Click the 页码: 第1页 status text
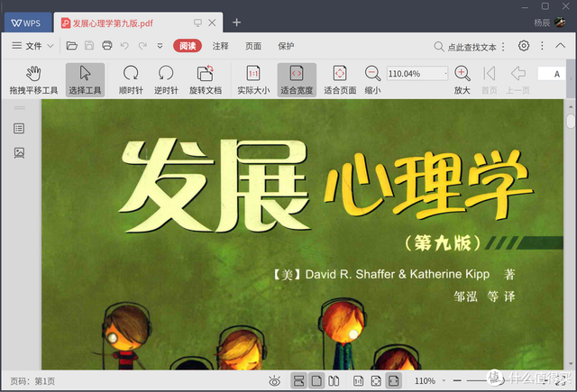The height and width of the screenshot is (392, 577). pyautogui.click(x=32, y=381)
